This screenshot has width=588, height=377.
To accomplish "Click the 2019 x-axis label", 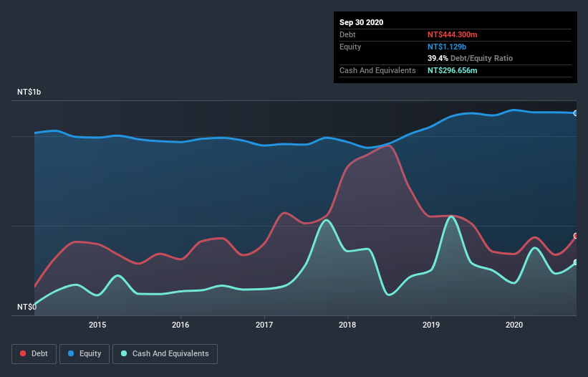I will pyautogui.click(x=431, y=325).
